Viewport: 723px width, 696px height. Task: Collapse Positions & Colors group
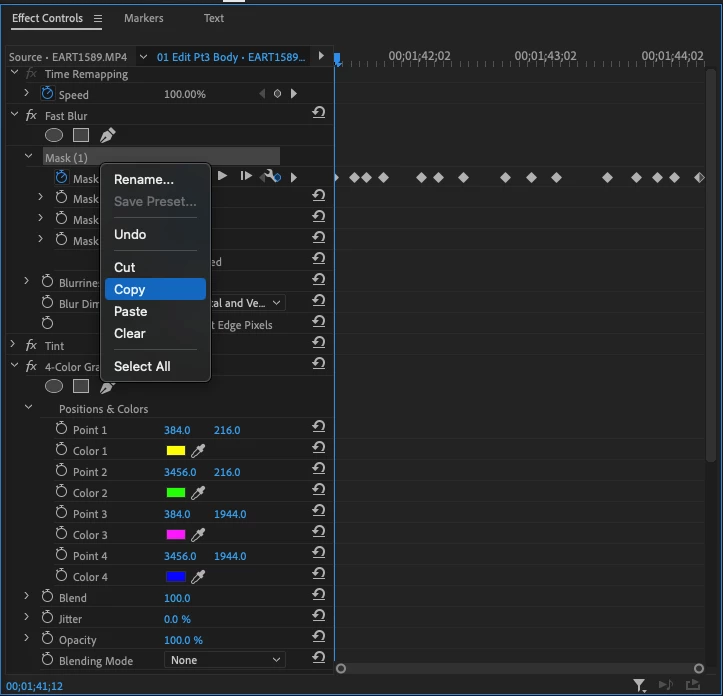coord(29,407)
